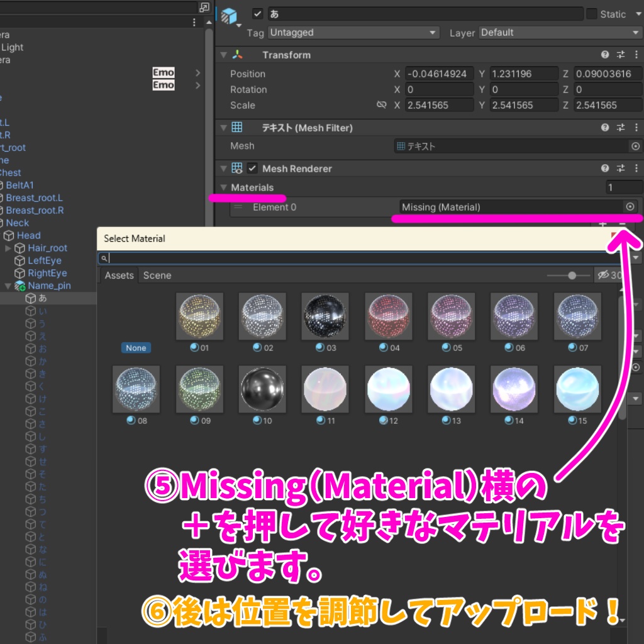
Task: Open Transform component three-dot menu
Action: (x=636, y=55)
